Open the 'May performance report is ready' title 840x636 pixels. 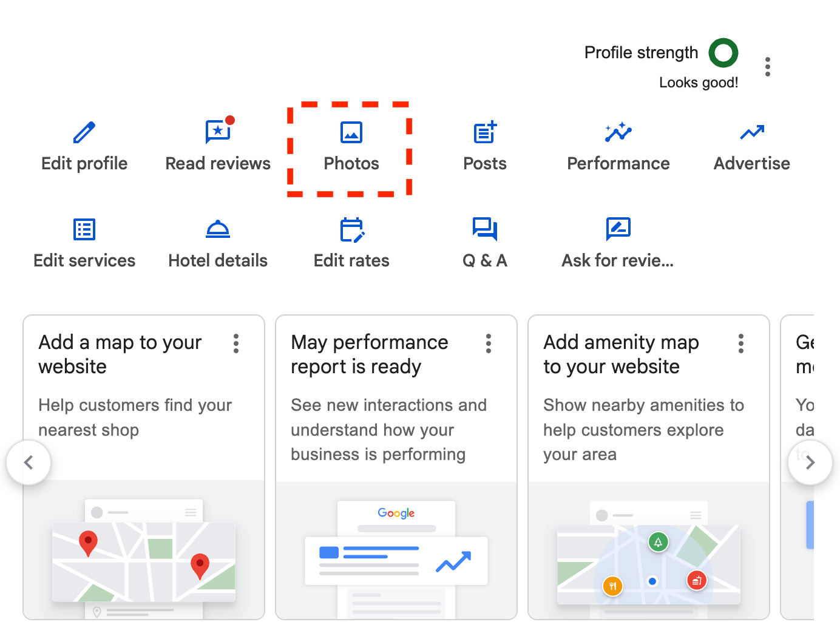pos(370,354)
